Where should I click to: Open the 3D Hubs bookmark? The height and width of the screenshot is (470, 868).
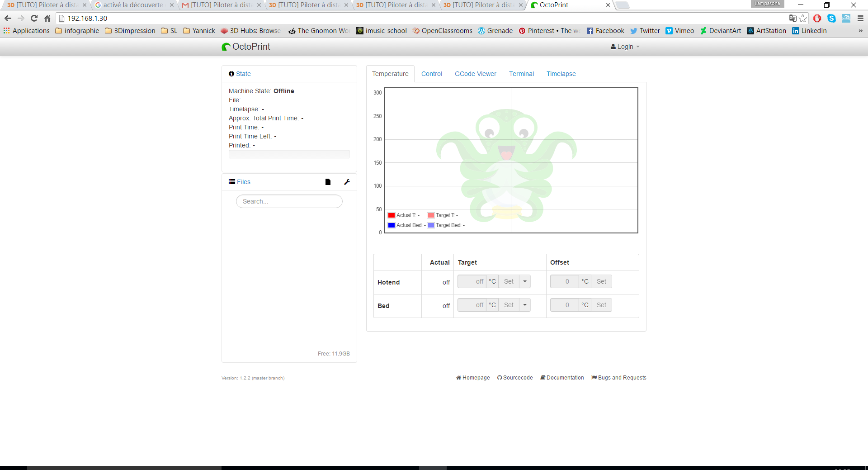(x=251, y=31)
